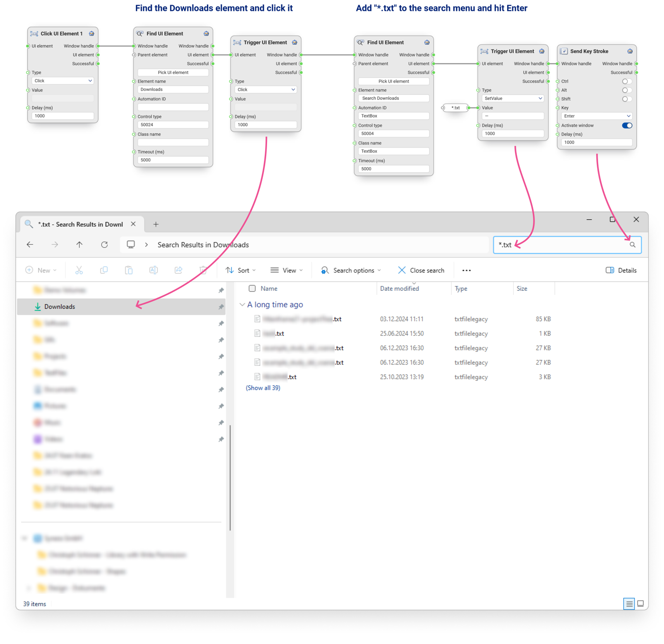Click the Share icon in toolbar
Screen dimensions: 664x644
click(178, 270)
